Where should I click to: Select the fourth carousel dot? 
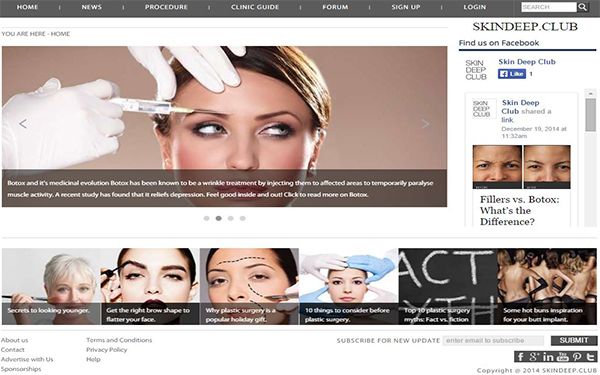(x=243, y=218)
